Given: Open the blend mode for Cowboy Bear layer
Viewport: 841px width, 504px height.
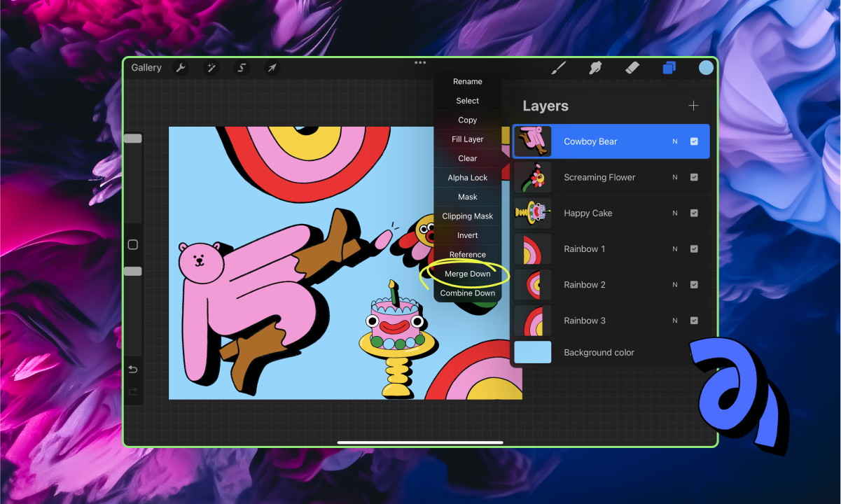Looking at the screenshot, I should [x=674, y=141].
